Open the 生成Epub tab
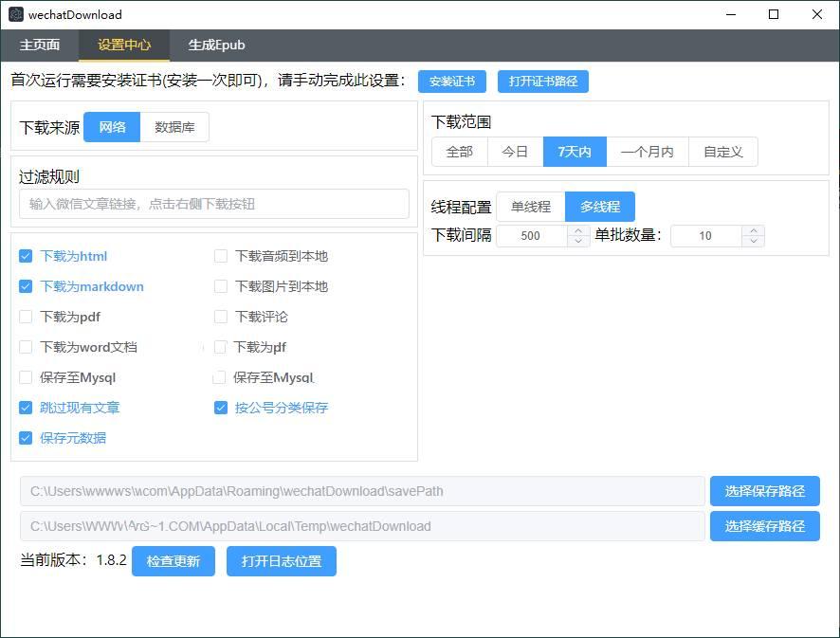Viewport: 840px width, 638px height. pyautogui.click(x=216, y=45)
